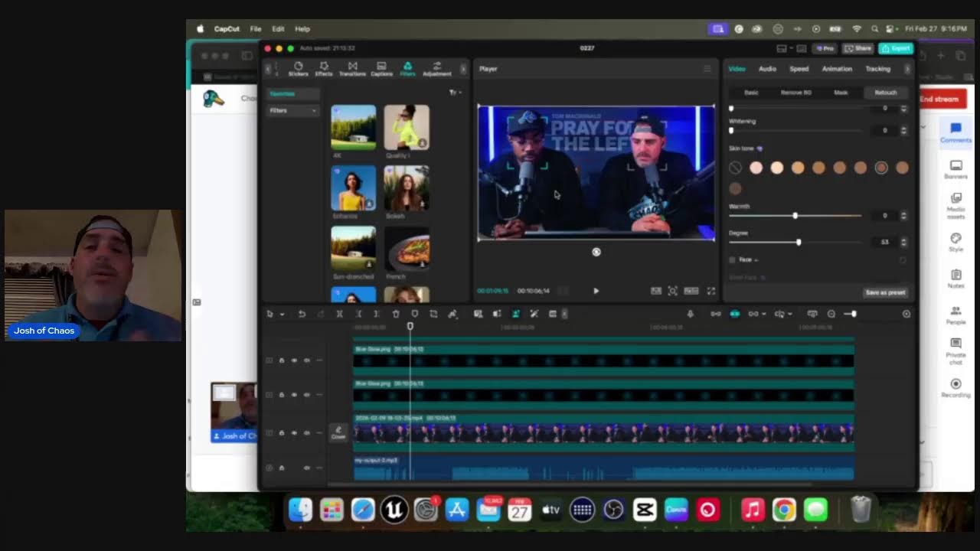Open Style in the streaming sidebar

[955, 243]
